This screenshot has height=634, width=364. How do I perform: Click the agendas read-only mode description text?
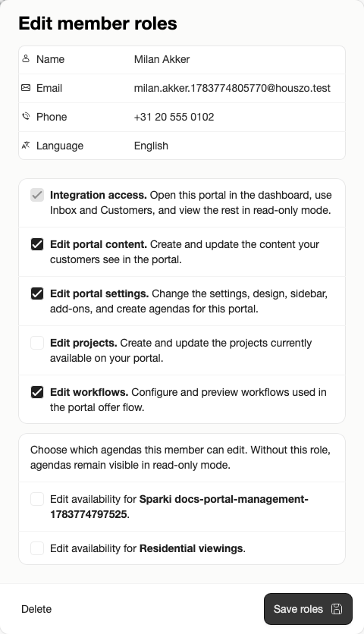pos(180,457)
